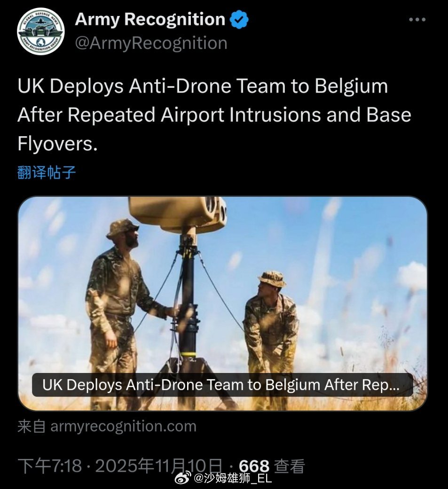Click the @沙姆雄狮_EL watermark username
Image resolution: width=448 pixels, height=489 pixels.
233,478
